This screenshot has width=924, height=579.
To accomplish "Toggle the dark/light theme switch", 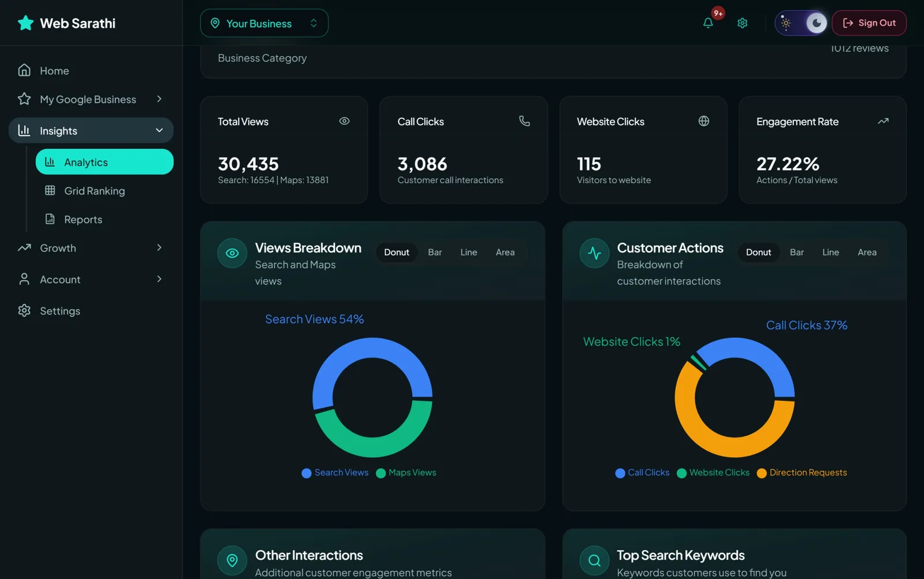I will (x=801, y=23).
